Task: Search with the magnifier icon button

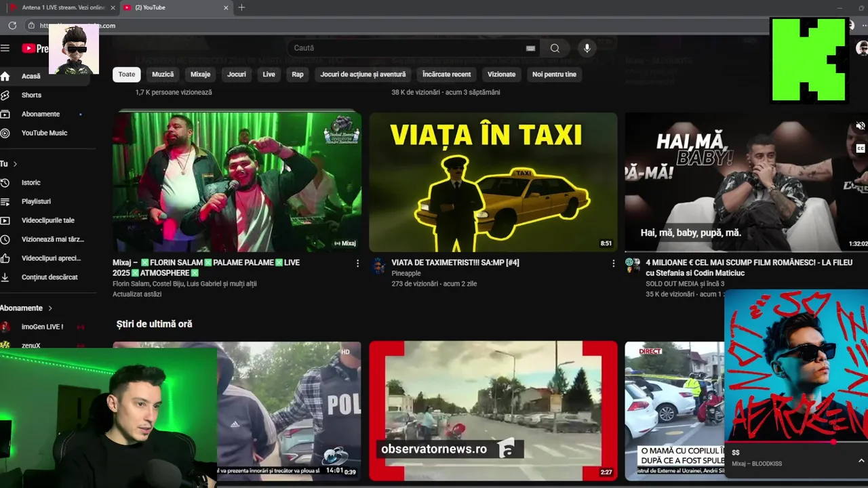Action: 555,48
